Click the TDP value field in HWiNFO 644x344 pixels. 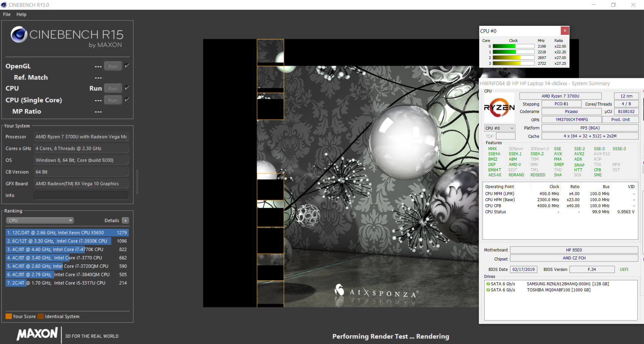(x=505, y=136)
